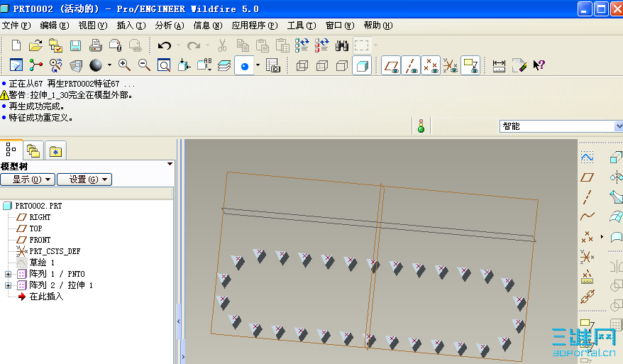Open the 视图(V) menu
Viewport: 623px width, 364px height.
(x=92, y=26)
